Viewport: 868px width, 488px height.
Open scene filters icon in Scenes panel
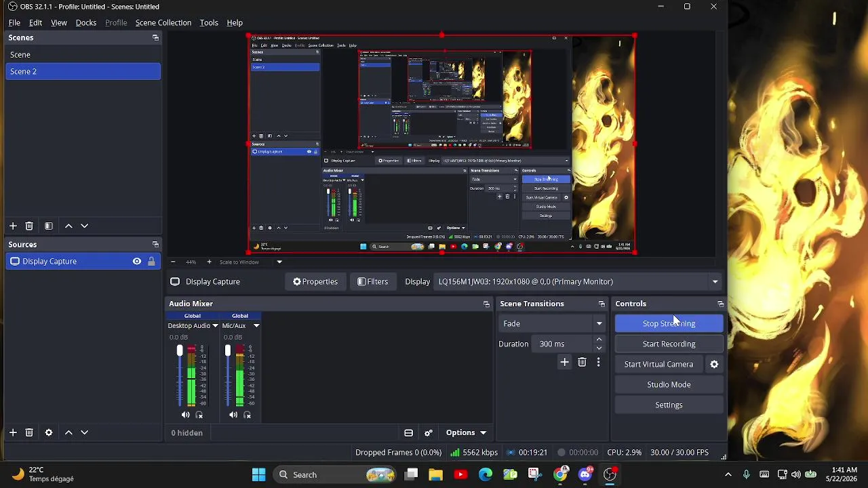(49, 226)
